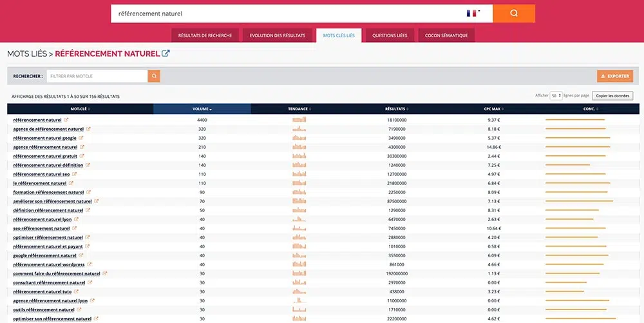Click the CPC value 10.64 €
The image size is (644, 323).
click(494, 228)
